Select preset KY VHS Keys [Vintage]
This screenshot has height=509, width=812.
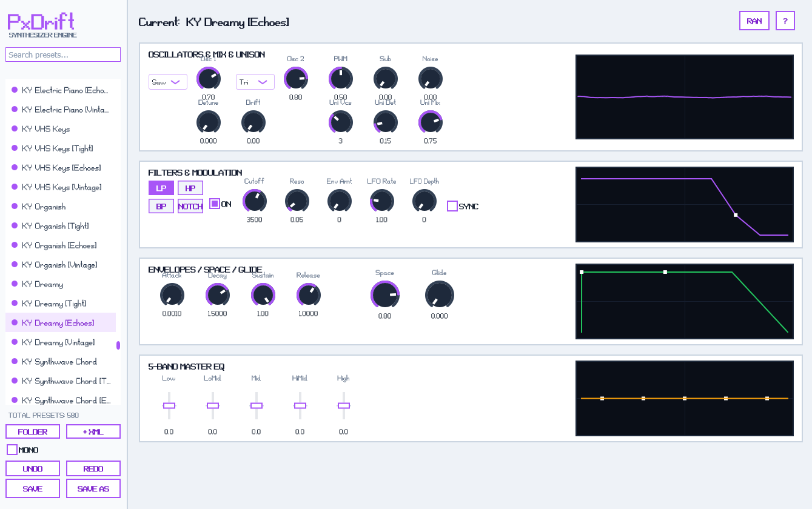[x=61, y=187]
